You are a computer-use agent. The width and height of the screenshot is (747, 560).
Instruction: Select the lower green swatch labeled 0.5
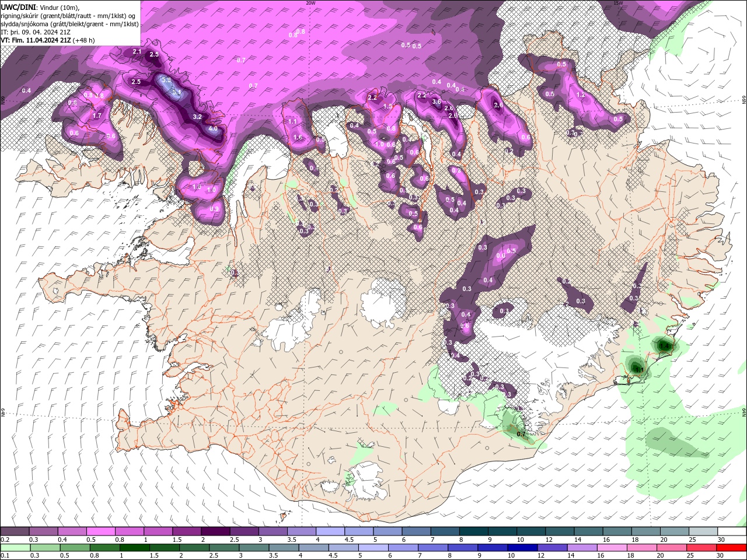(x=75, y=548)
